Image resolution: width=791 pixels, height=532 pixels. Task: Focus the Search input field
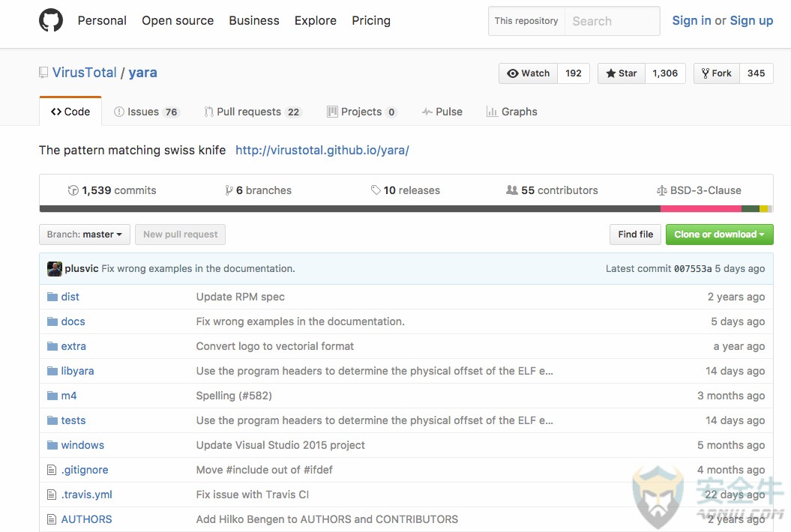coord(612,21)
